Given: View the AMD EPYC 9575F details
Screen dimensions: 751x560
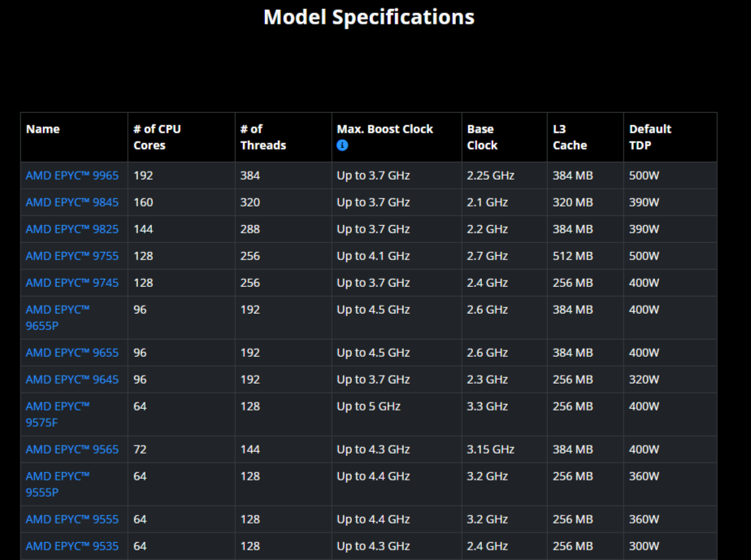Looking at the screenshot, I should 57,415.
